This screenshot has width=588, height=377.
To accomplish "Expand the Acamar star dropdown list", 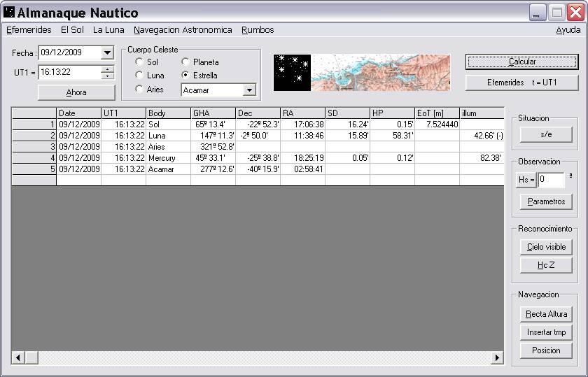I will point(249,90).
